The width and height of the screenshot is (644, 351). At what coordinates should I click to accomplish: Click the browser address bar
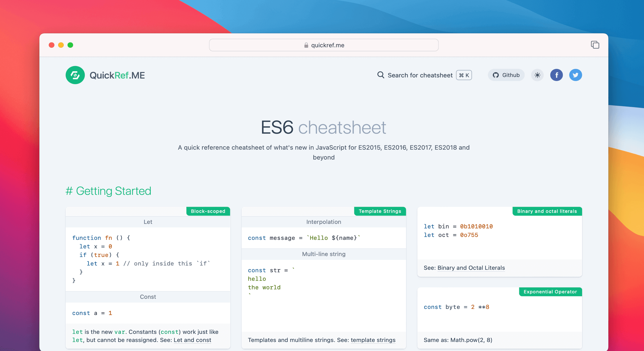tap(324, 45)
